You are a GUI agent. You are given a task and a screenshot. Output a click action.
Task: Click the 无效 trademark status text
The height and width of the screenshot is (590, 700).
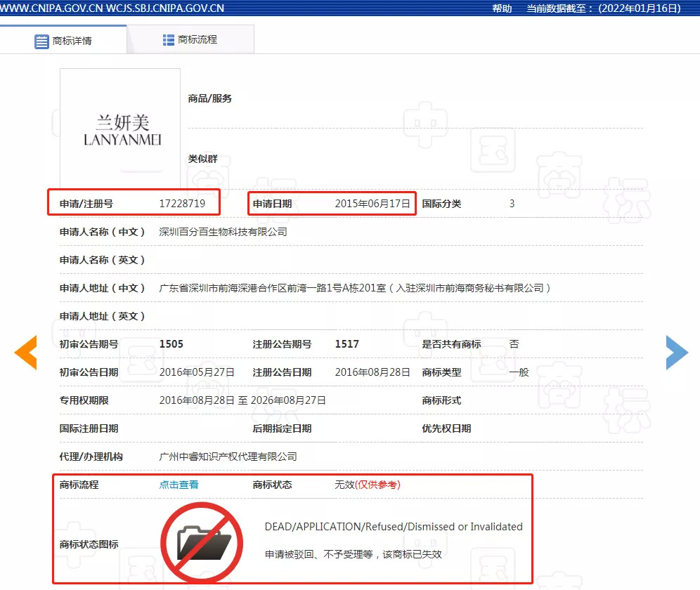pyautogui.click(x=344, y=485)
